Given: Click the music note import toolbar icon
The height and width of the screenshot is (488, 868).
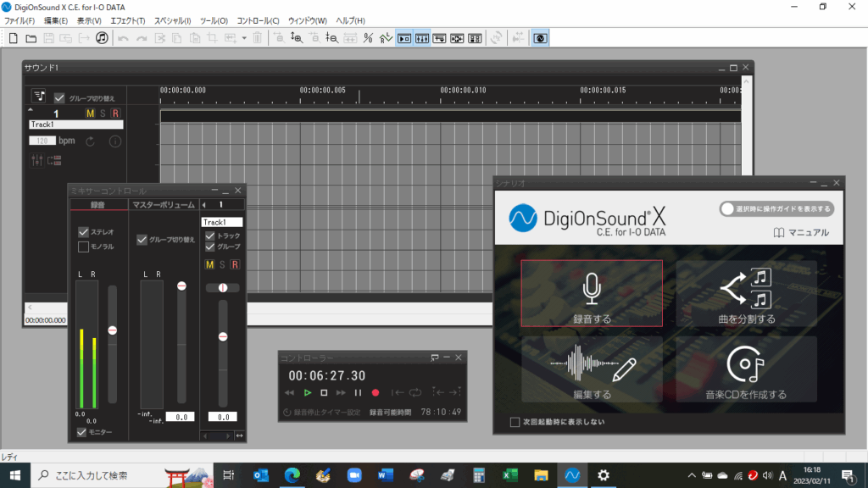Looking at the screenshot, I should click(x=102, y=38).
